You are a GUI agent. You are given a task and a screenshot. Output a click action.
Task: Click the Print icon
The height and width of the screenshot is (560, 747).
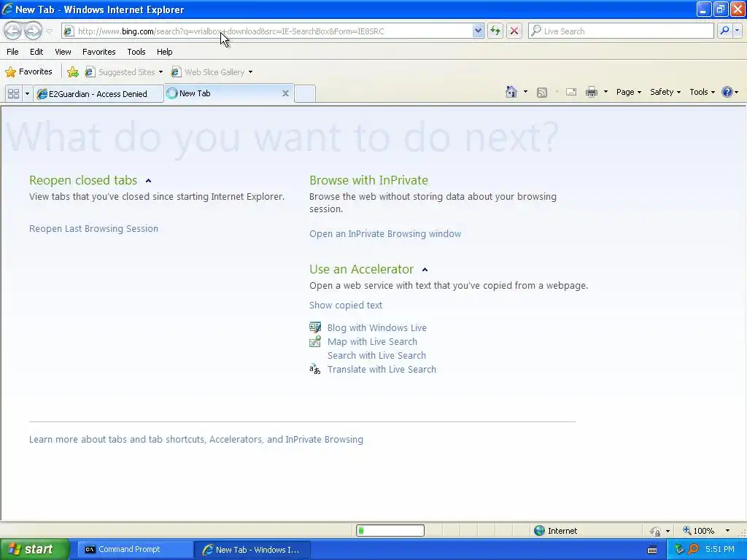pos(591,93)
